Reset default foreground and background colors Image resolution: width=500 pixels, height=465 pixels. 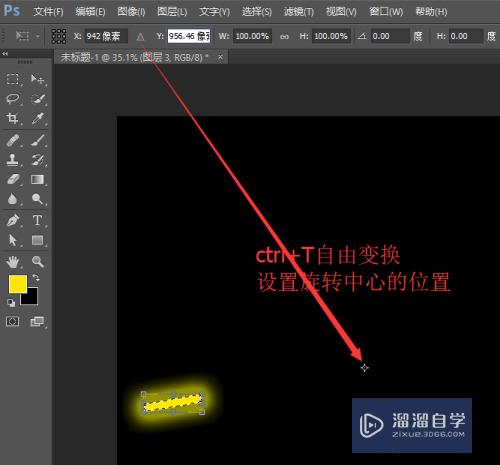point(11,303)
